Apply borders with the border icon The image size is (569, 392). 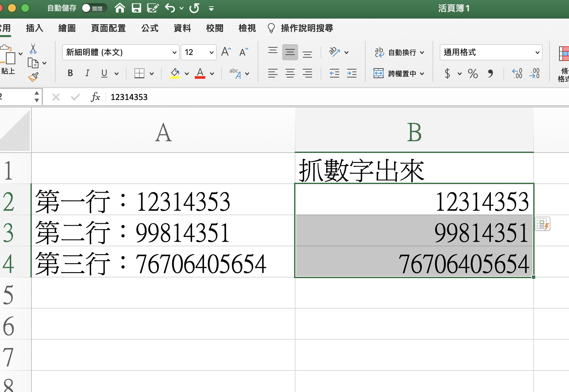pos(139,73)
